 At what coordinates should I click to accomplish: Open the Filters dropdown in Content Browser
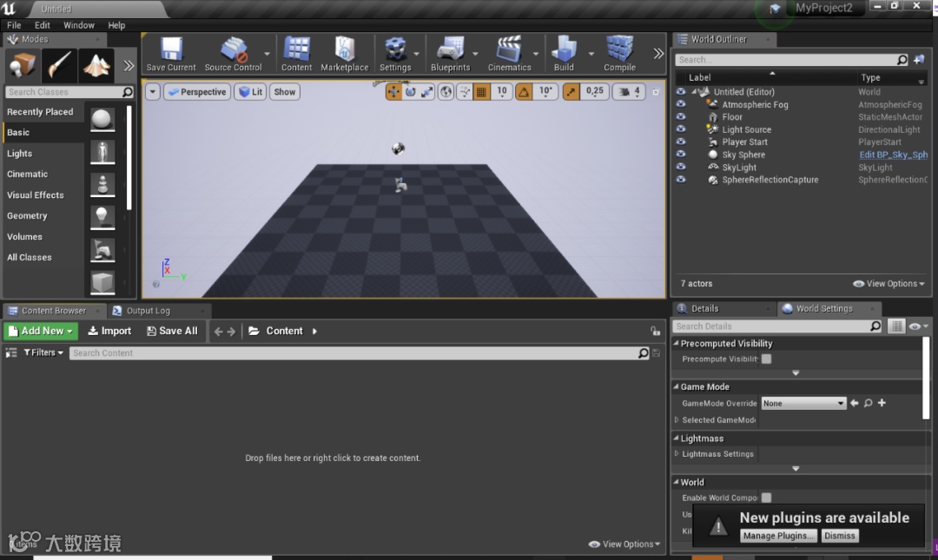(x=43, y=353)
